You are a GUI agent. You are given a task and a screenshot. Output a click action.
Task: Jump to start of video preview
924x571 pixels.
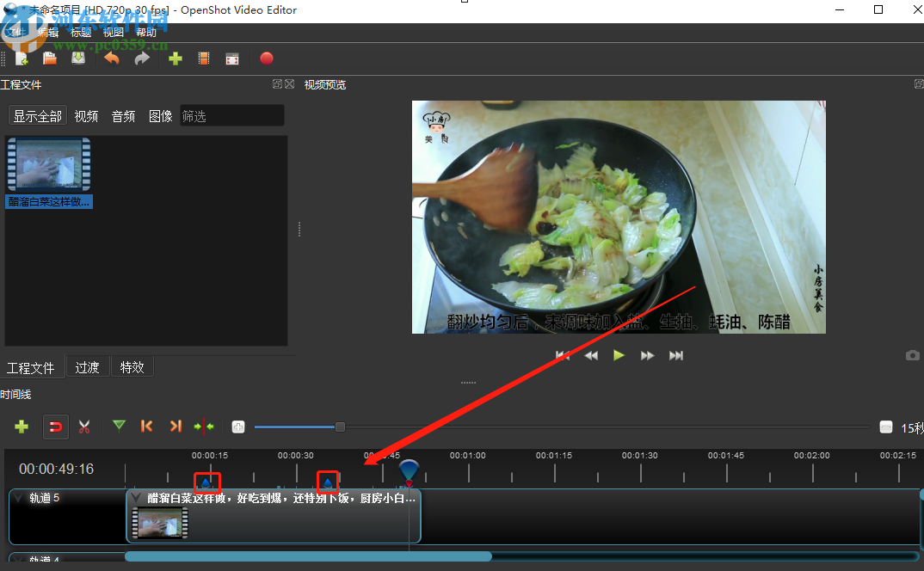point(562,355)
